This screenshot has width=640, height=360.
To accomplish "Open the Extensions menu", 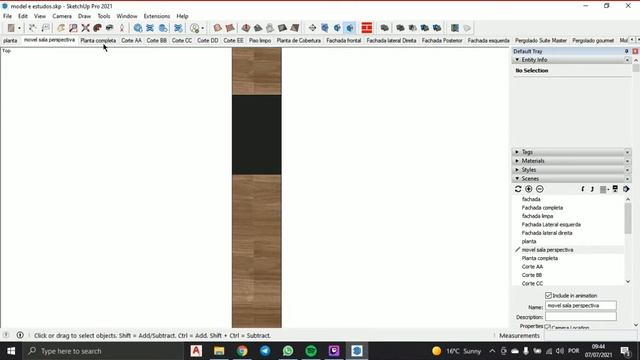I will click(157, 16).
